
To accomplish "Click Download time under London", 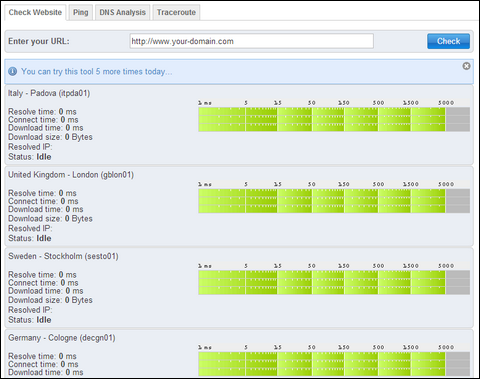I will (46, 209).
